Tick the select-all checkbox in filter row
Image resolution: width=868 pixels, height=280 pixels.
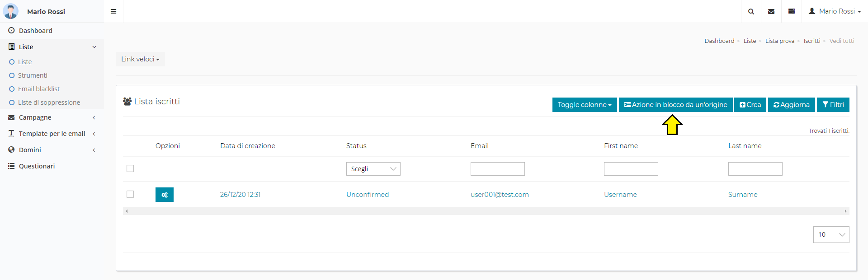(x=130, y=168)
